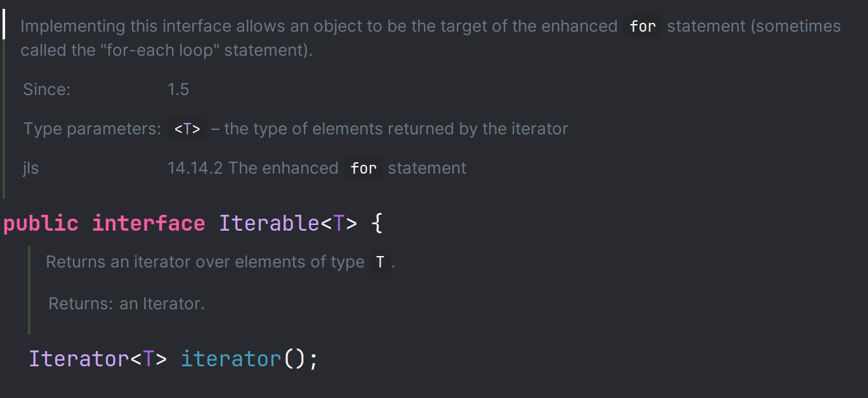Click the 'jls' label in the doc
The image size is (868, 398).
coord(31,168)
